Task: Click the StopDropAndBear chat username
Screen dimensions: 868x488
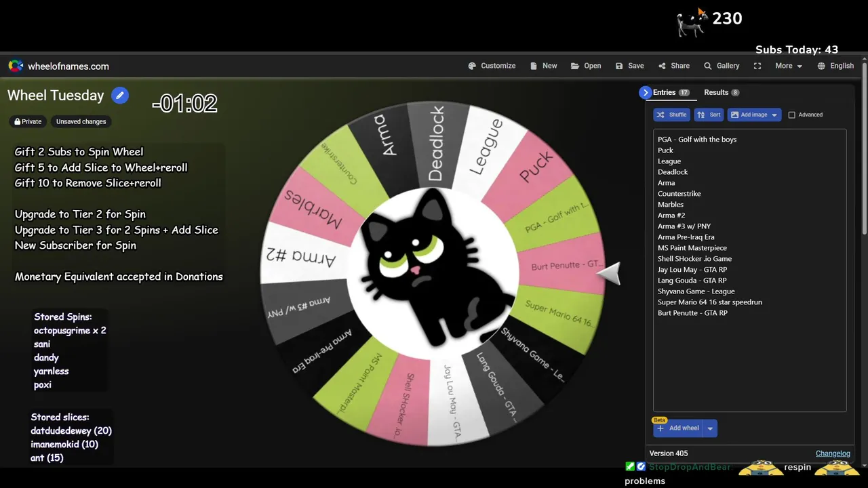Action: [x=690, y=467]
